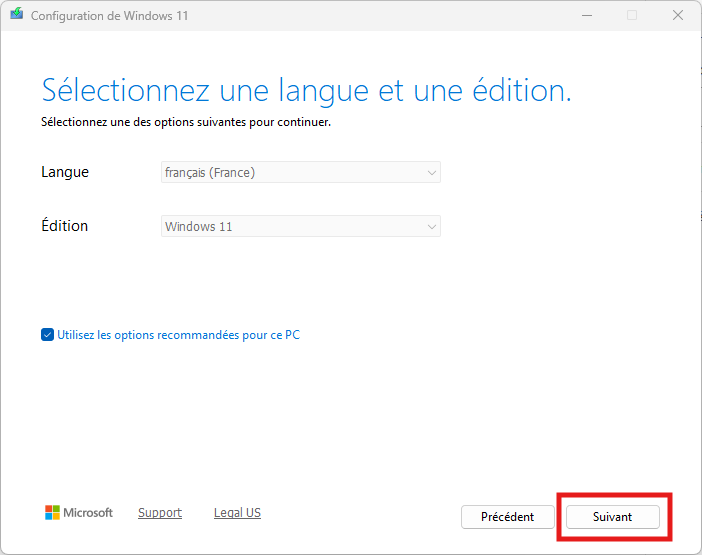Open the Édition dropdown

click(x=301, y=226)
